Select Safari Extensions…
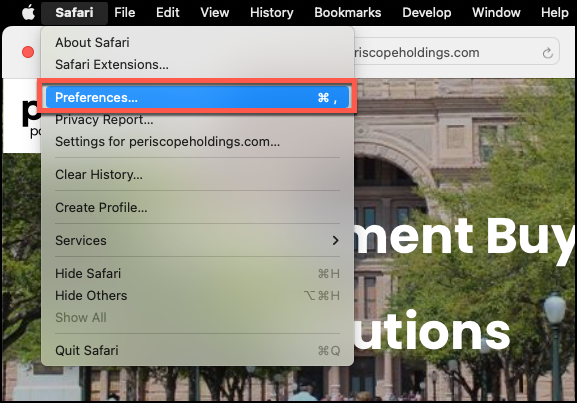 pos(197,65)
